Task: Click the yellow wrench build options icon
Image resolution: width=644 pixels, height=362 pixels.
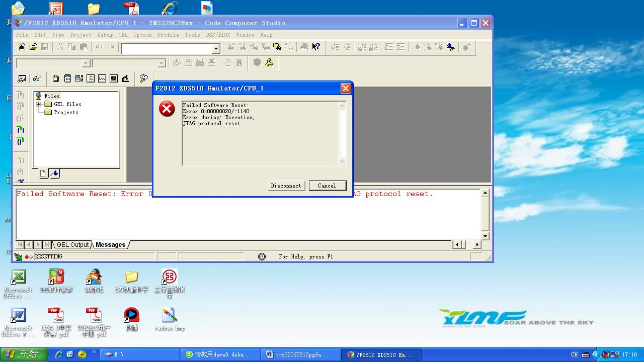Action: click(x=269, y=62)
